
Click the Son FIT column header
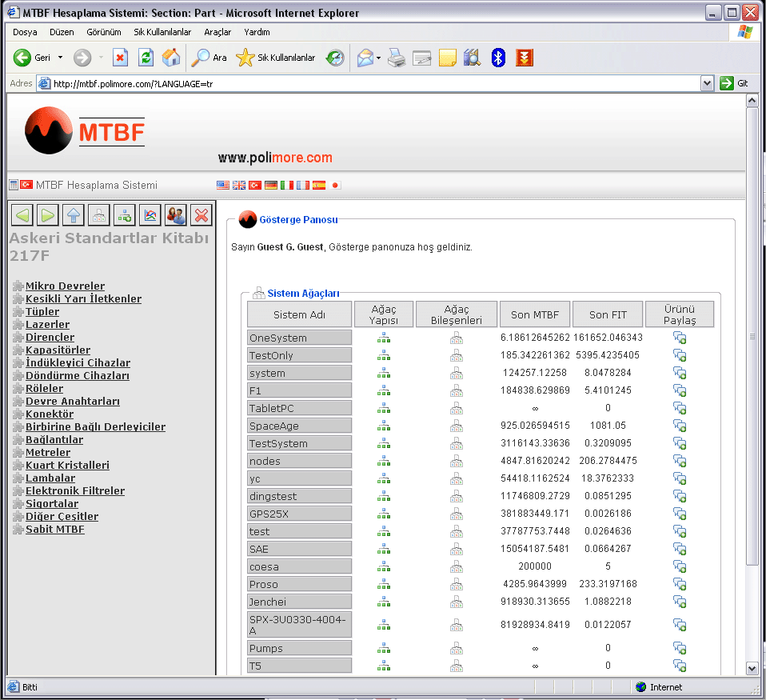[608, 315]
